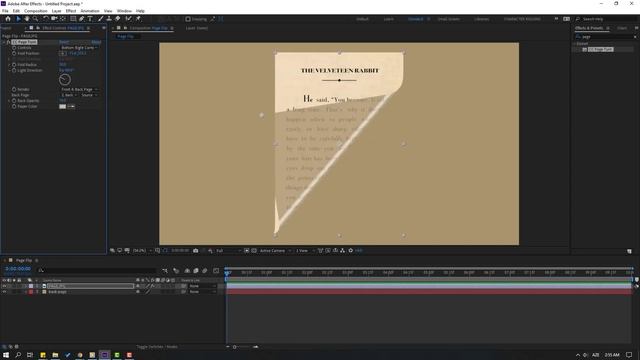Take a snapshot with the camera icon
The height and width of the screenshot is (360, 640).
pos(196,251)
